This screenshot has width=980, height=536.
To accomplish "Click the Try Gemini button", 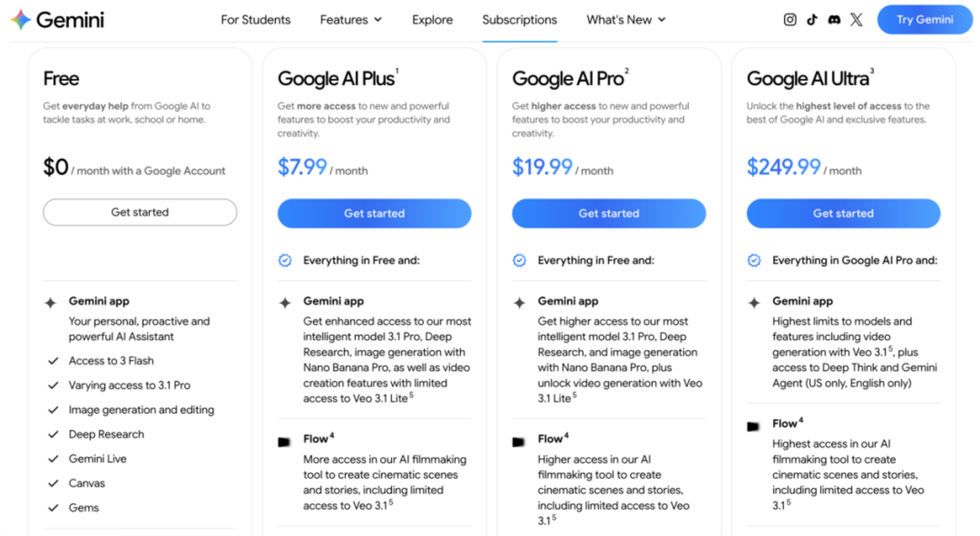I will point(925,20).
